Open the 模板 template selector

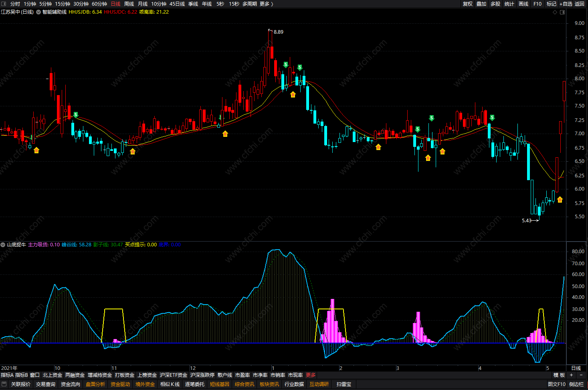tap(559, 375)
